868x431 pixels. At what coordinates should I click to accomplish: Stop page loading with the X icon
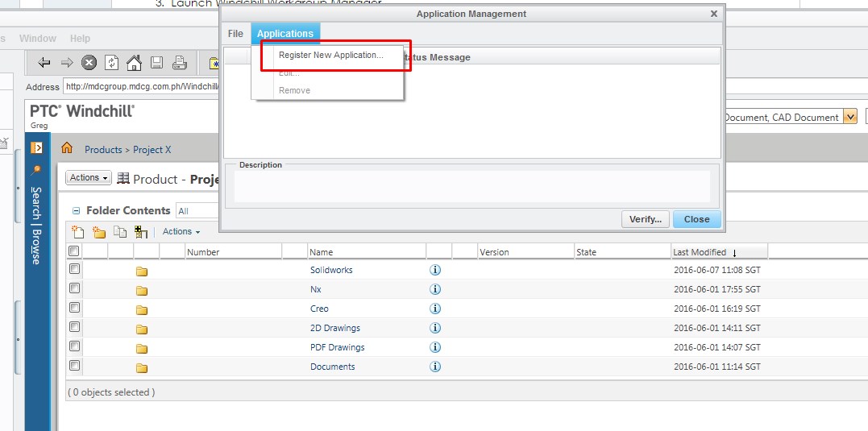89,63
